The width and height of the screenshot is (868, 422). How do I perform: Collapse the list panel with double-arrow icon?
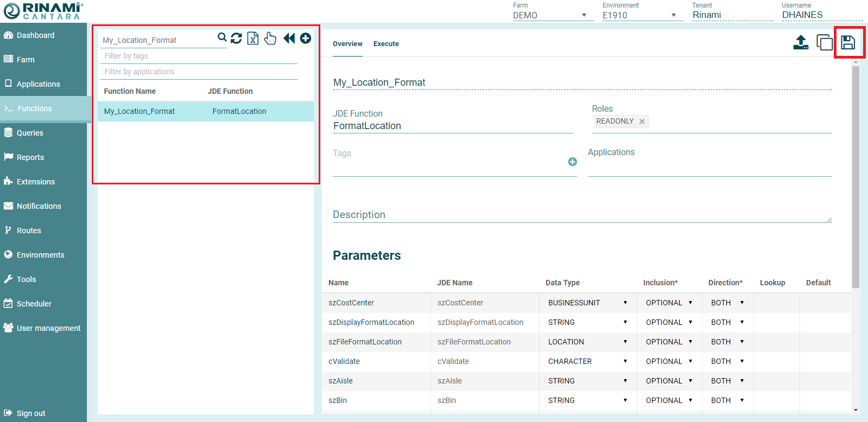pyautogui.click(x=289, y=38)
